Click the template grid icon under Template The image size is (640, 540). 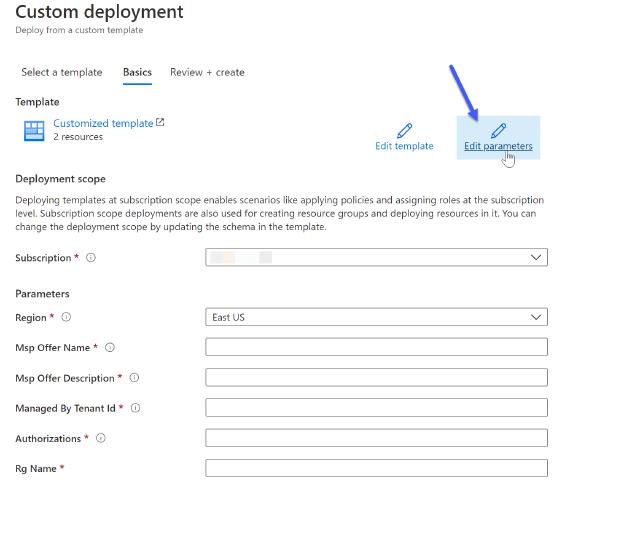(x=34, y=130)
